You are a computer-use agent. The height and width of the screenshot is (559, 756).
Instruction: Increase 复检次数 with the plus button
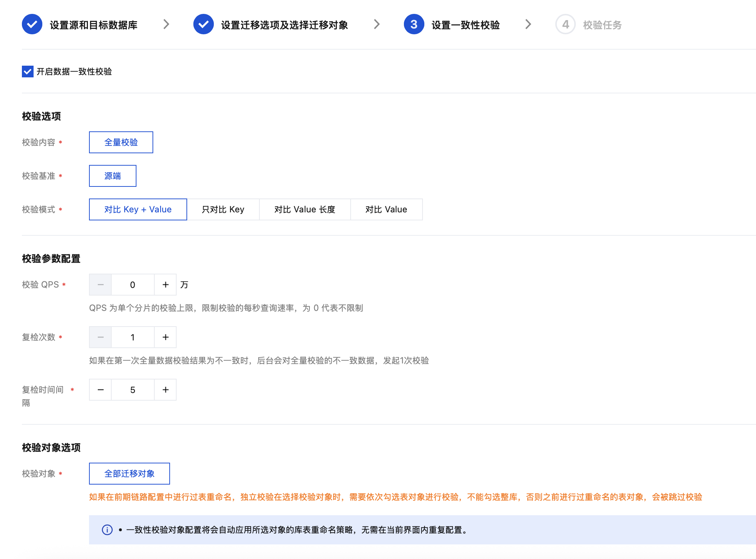click(165, 337)
